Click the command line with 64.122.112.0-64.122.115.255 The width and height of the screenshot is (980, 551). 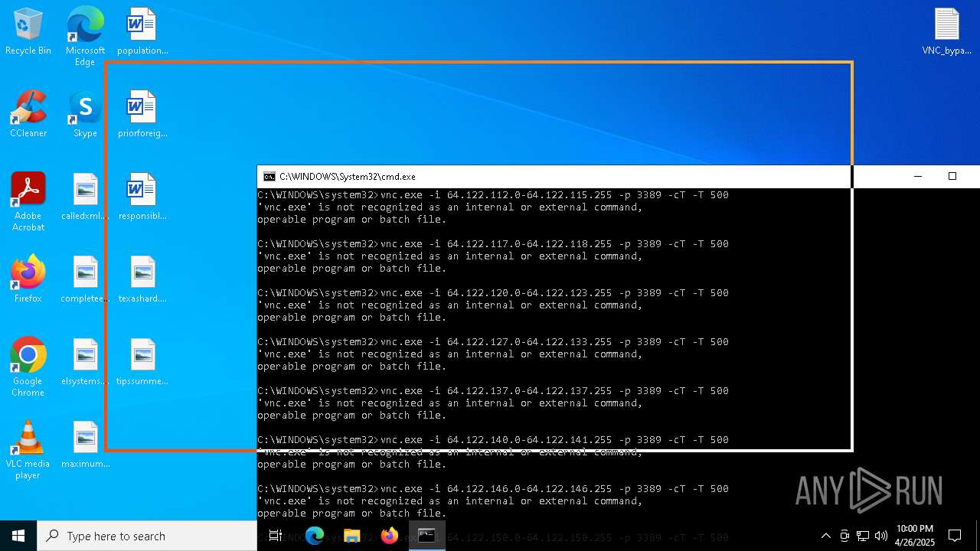point(493,195)
